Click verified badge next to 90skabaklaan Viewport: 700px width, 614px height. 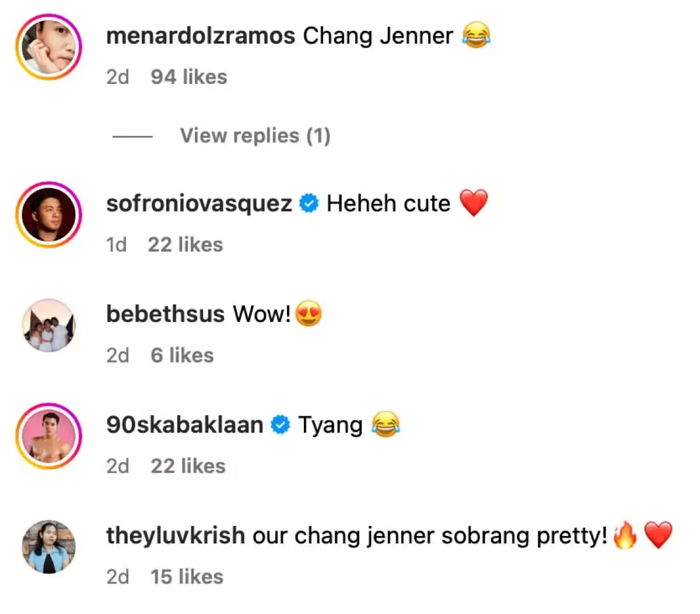[281, 425]
